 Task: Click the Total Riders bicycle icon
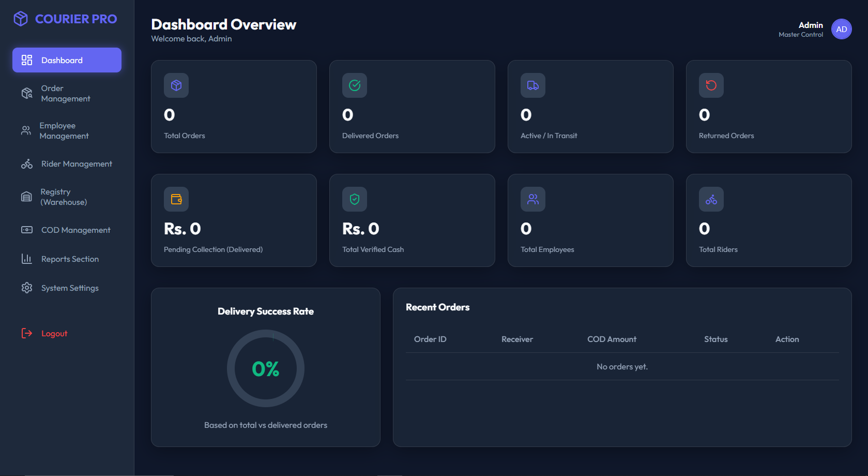point(711,199)
